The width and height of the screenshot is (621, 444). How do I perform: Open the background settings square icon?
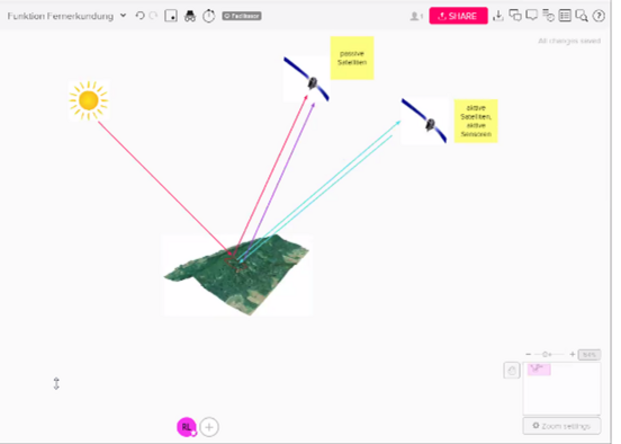pos(171,16)
